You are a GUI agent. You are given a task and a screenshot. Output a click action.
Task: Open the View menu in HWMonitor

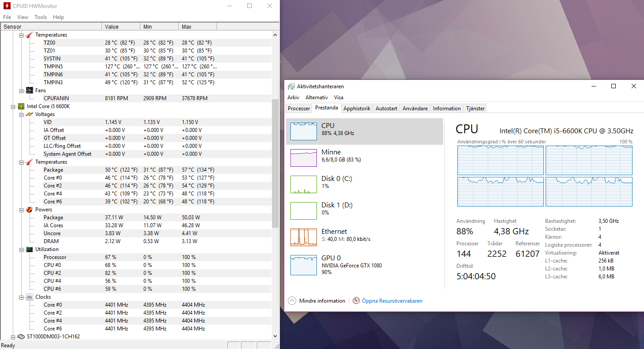tap(23, 17)
